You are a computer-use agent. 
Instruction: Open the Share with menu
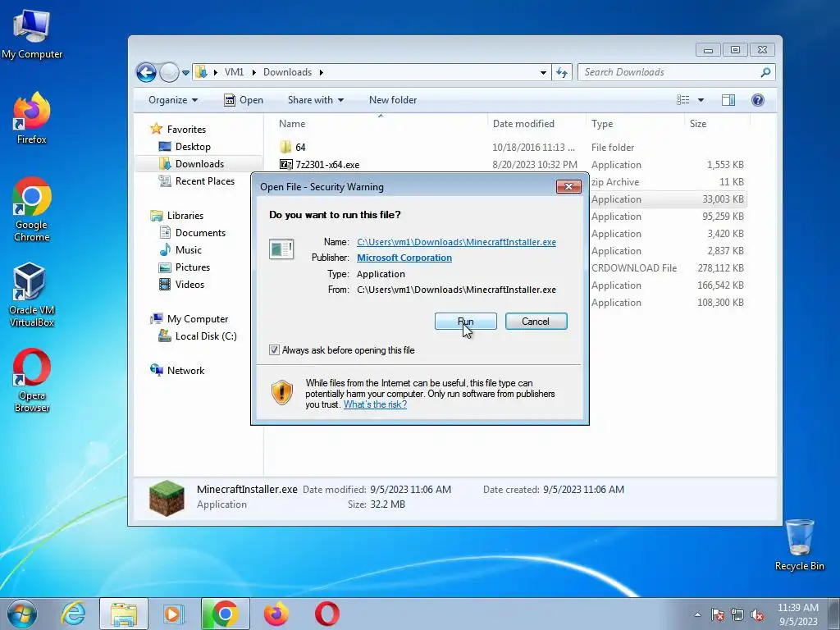(316, 100)
